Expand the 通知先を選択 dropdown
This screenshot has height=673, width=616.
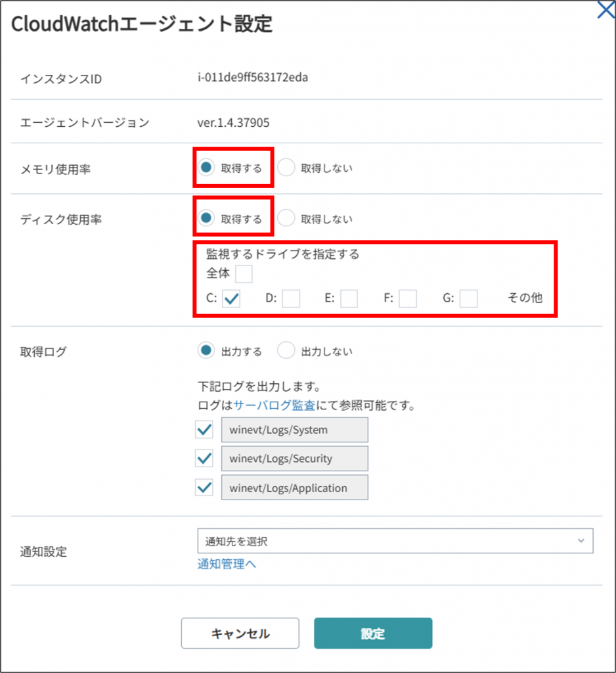[395, 541]
